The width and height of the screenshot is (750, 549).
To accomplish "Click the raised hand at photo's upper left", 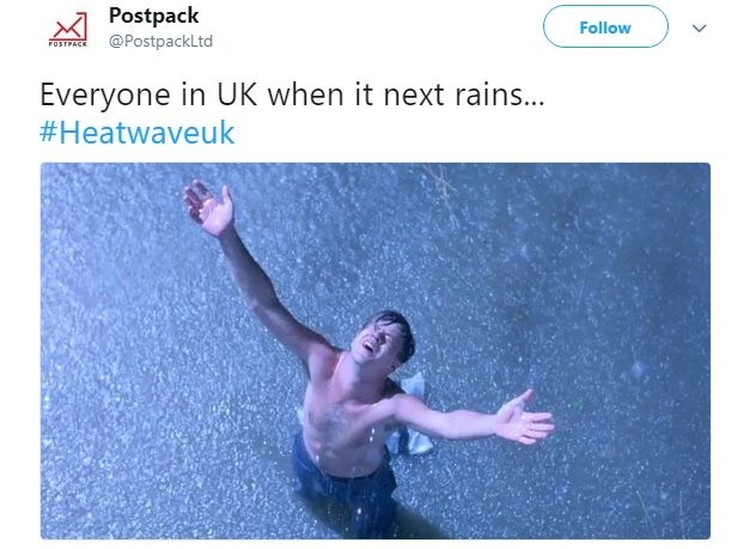I will pos(209,208).
